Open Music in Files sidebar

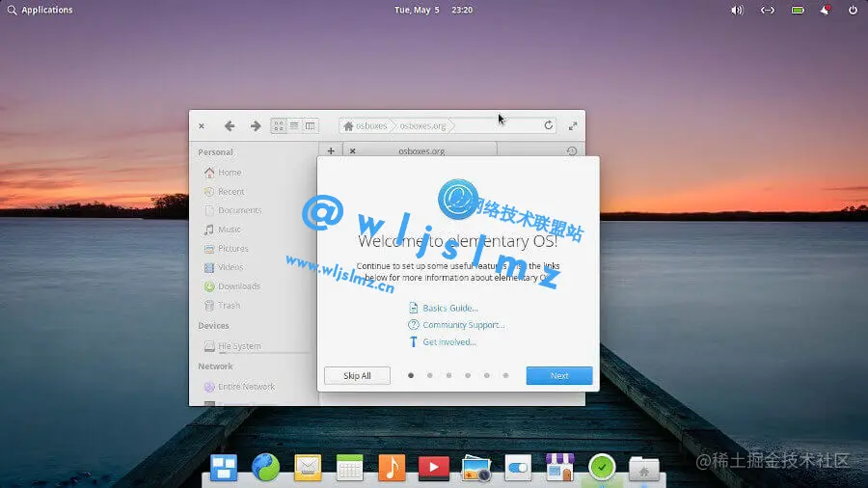(x=223, y=230)
